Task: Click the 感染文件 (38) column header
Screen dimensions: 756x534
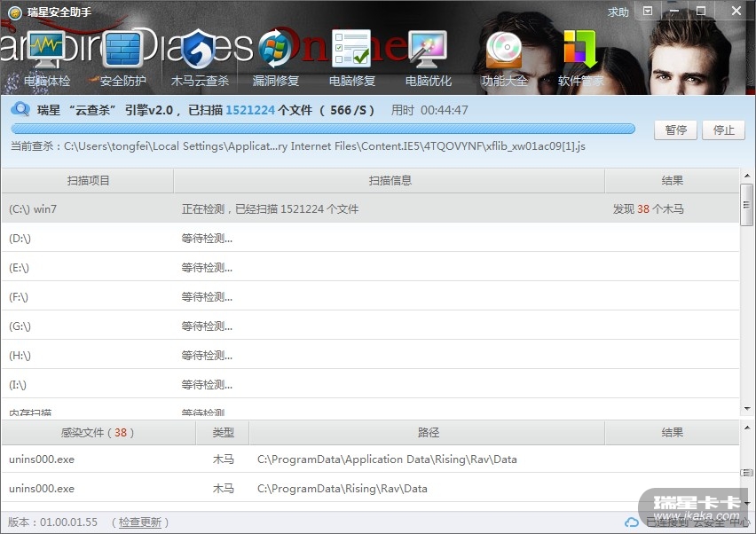Action: coord(98,433)
